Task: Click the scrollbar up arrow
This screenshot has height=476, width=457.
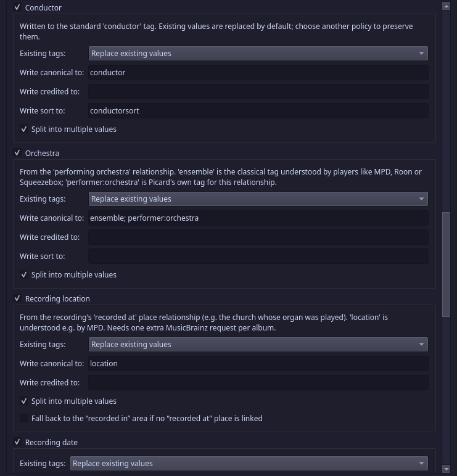Action: pos(446,6)
